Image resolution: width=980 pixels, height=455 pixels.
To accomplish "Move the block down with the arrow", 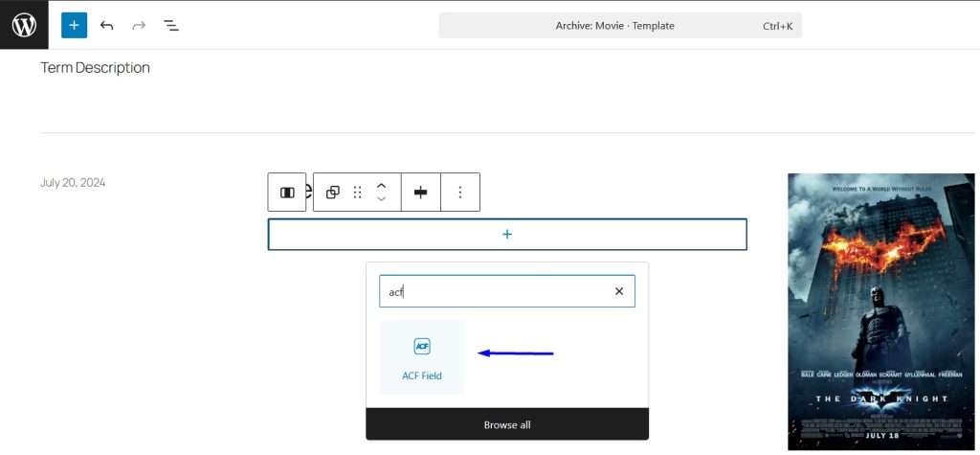I will click(381, 199).
